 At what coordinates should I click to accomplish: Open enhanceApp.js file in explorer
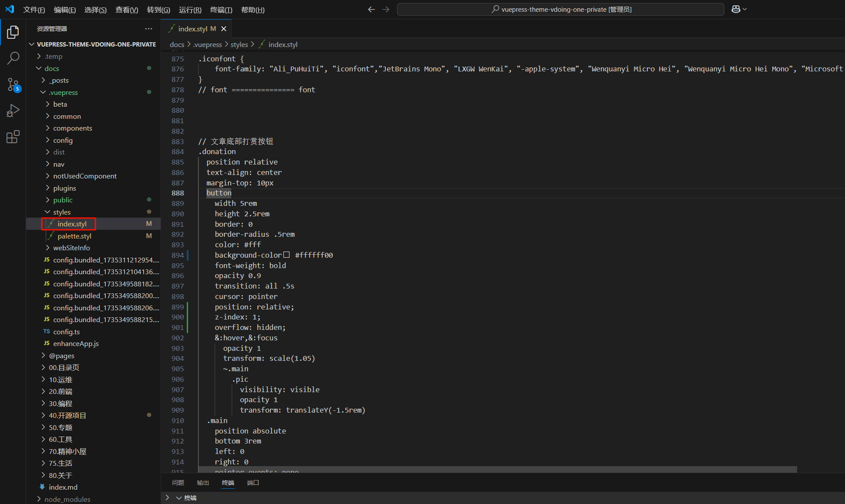[x=76, y=343]
